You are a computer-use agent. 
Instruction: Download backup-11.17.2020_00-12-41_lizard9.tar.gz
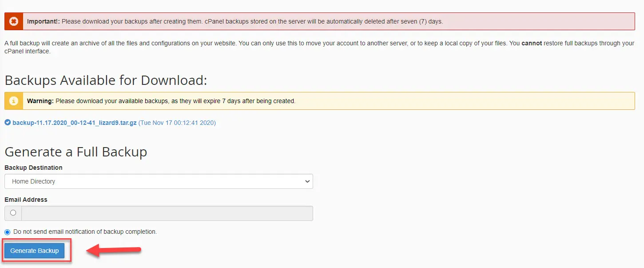(76, 123)
